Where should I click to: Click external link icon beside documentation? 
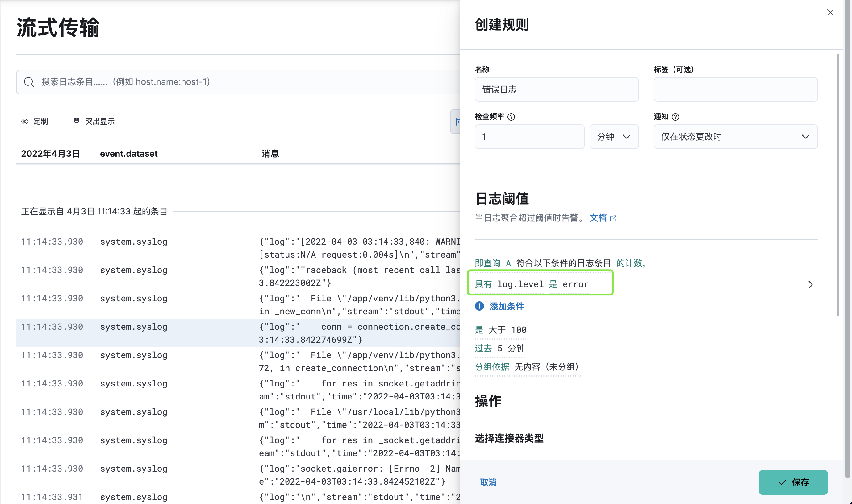tap(613, 218)
